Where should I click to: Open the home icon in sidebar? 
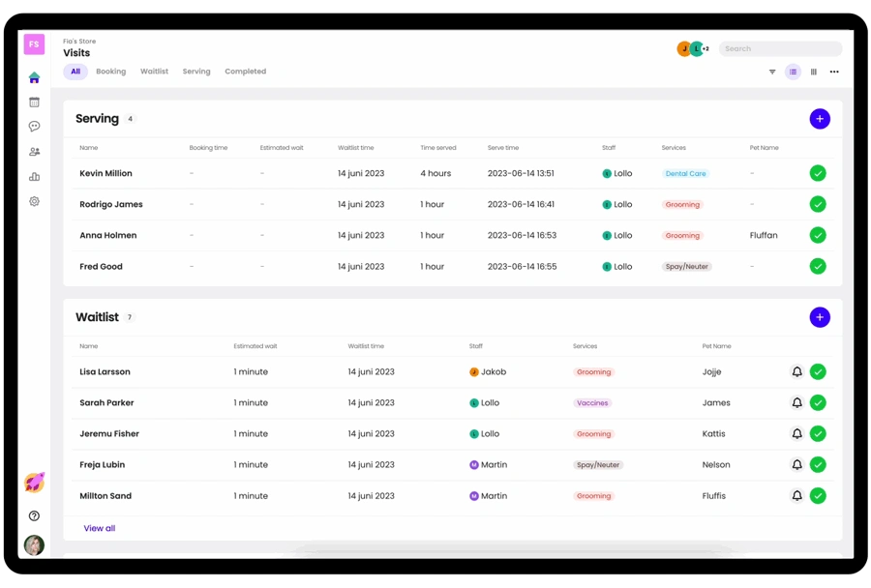(x=34, y=77)
